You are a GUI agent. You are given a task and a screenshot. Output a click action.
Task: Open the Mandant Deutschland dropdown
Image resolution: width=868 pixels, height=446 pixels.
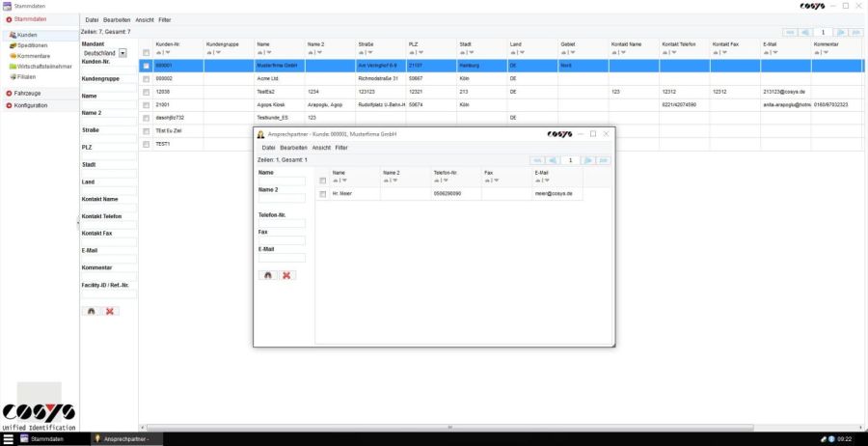[122, 53]
